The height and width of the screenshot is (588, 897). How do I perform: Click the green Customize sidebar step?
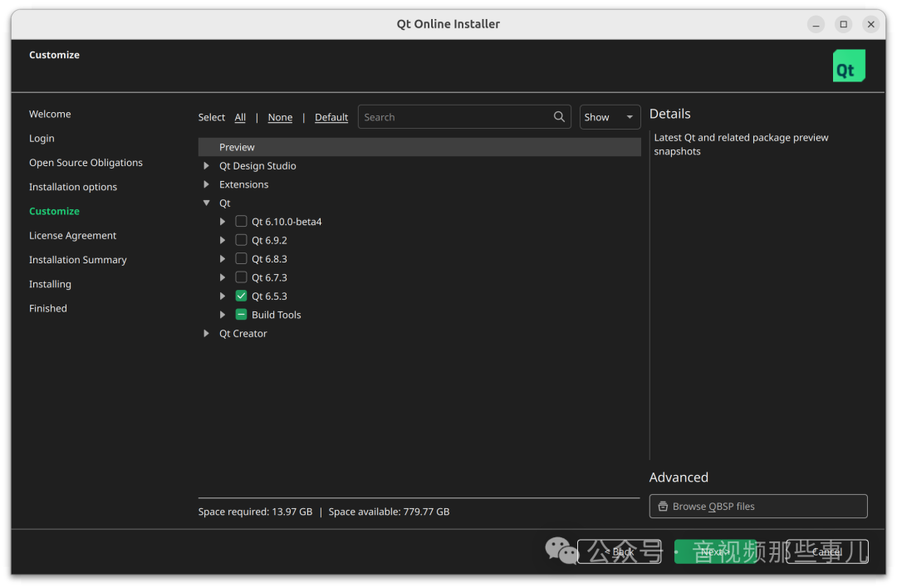point(54,211)
